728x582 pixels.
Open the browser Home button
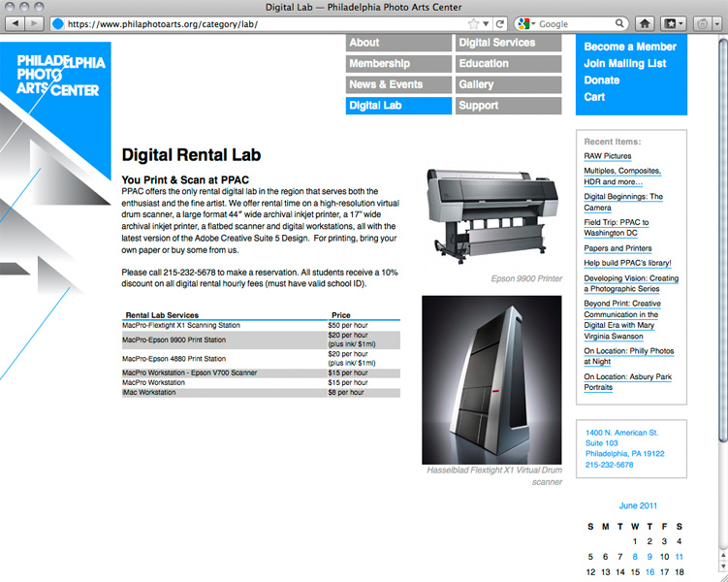[645, 23]
